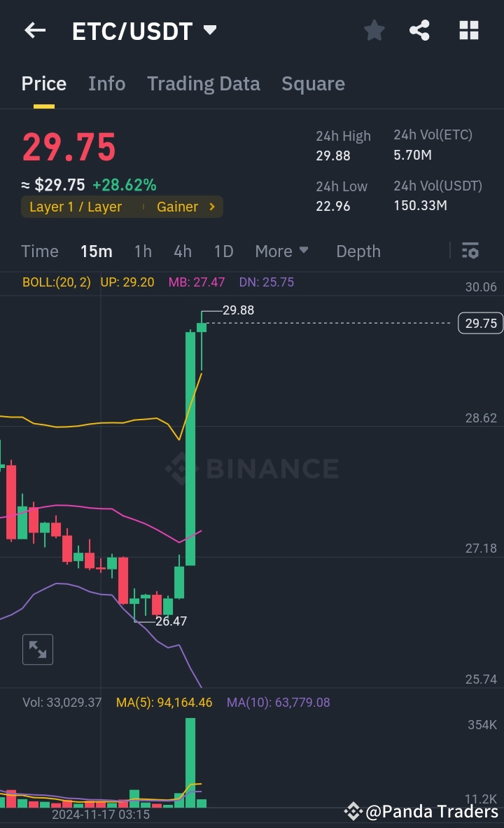Click the back arrow to exit chart
This screenshot has height=828, width=504.
34,30
